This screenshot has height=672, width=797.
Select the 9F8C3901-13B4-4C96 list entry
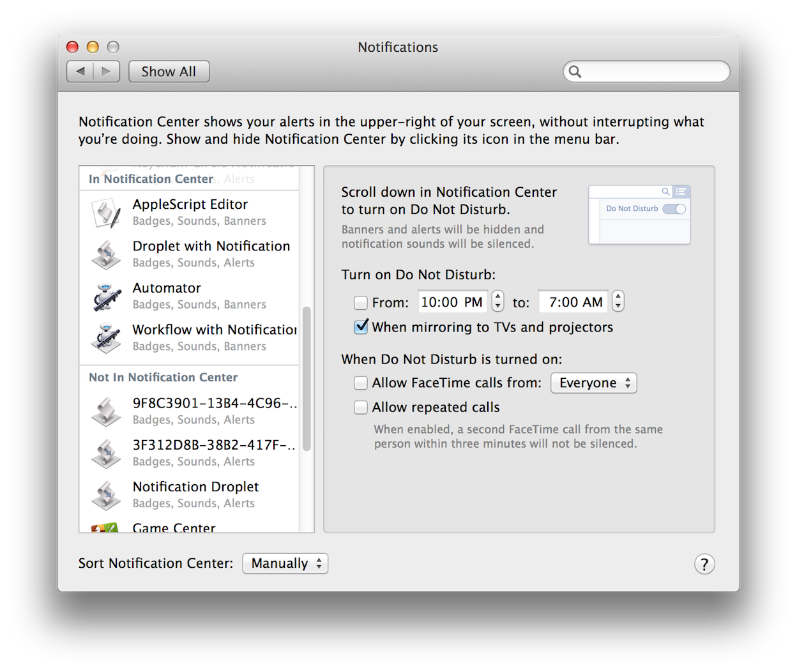(x=213, y=411)
